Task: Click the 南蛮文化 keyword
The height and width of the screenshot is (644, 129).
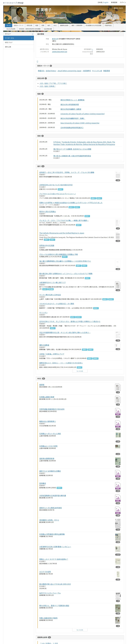Action: pyautogui.click(x=41, y=71)
